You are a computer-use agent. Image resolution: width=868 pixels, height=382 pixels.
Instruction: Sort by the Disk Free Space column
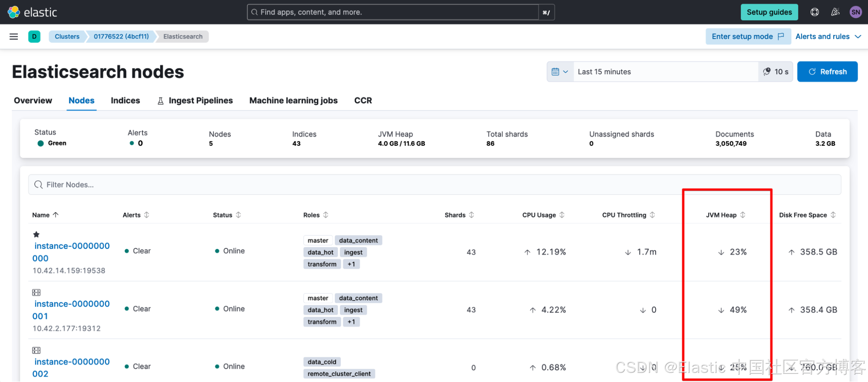click(x=807, y=215)
